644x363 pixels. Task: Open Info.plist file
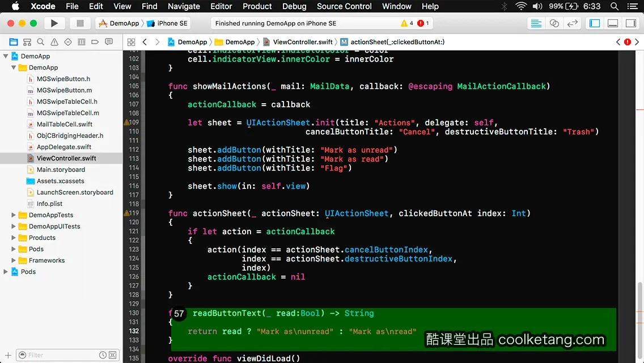pos(49,204)
